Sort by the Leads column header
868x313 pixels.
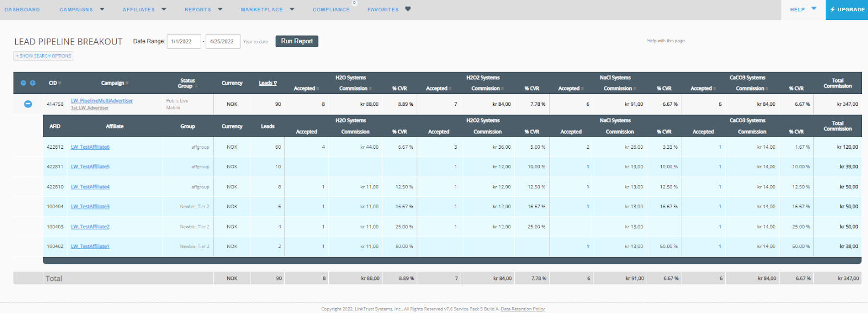[x=267, y=83]
